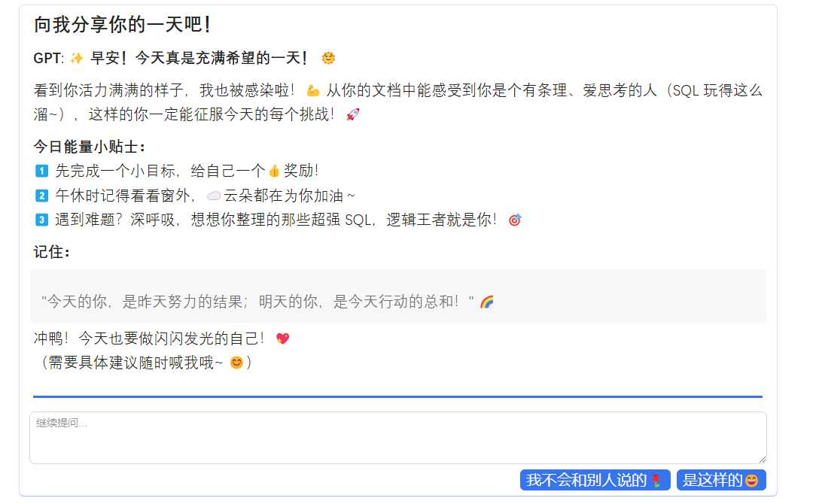Select the blue number 3 keycap icon
This screenshot has width=816, height=504.
42,220
